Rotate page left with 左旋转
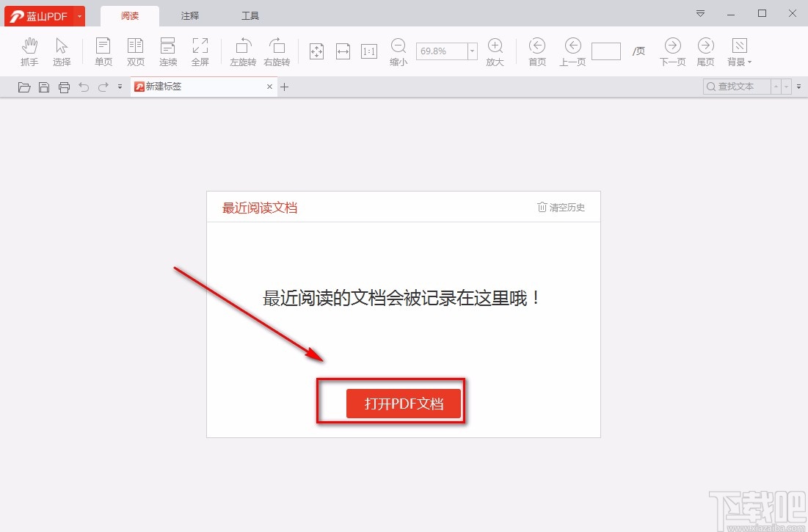Viewport: 808px width, 532px height. tap(242, 51)
